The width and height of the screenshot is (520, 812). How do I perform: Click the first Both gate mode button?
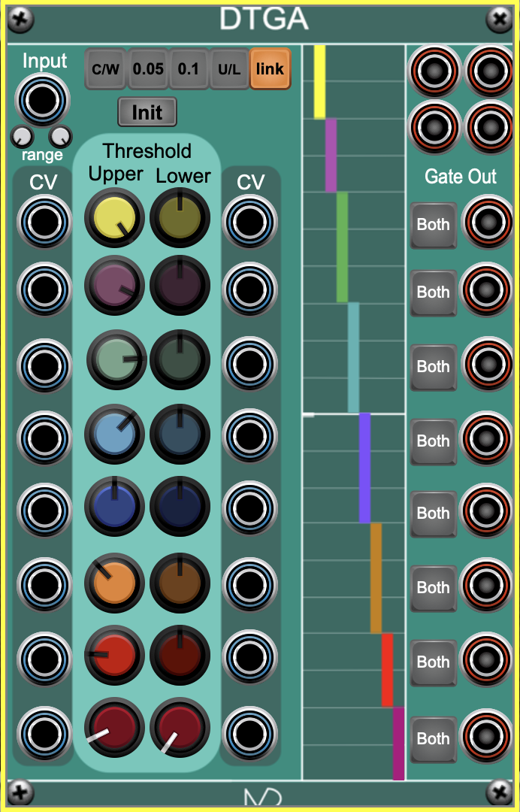click(434, 225)
